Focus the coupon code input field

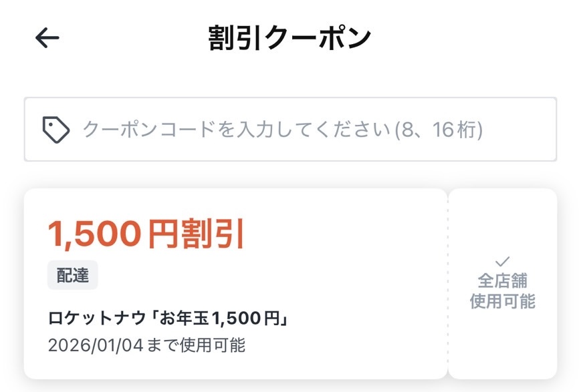[x=290, y=130]
